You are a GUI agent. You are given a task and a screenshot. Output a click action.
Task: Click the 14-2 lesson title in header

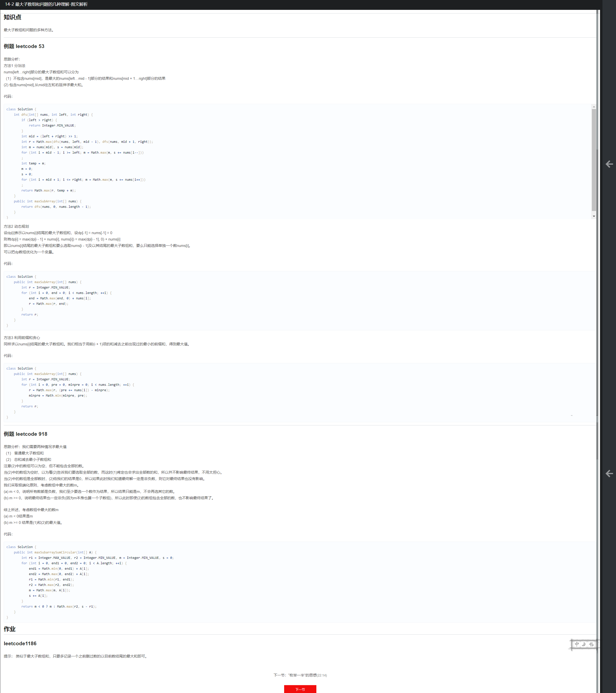coord(46,4)
